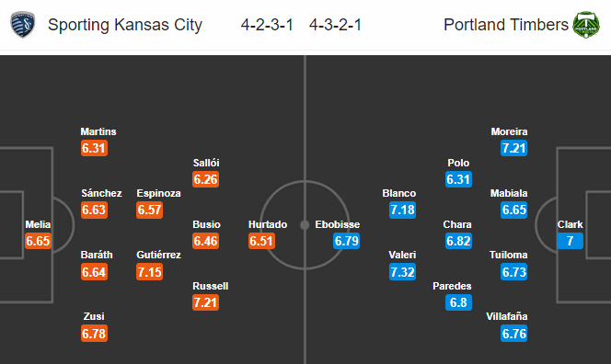Select the Zusi player name
The image size is (611, 364).
point(94,316)
